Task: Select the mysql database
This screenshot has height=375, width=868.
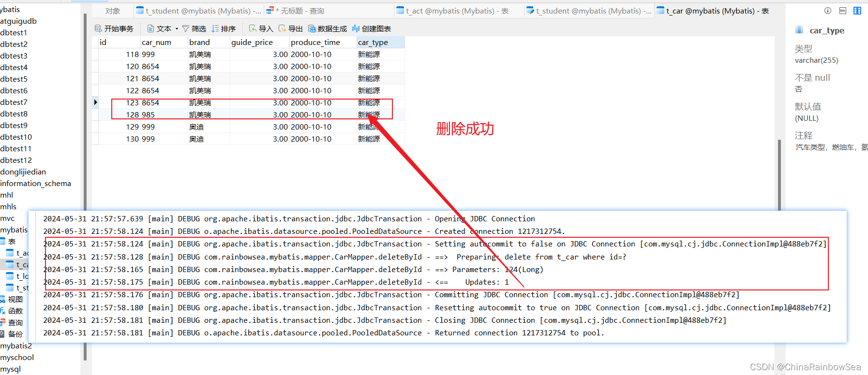Action: click(11, 369)
